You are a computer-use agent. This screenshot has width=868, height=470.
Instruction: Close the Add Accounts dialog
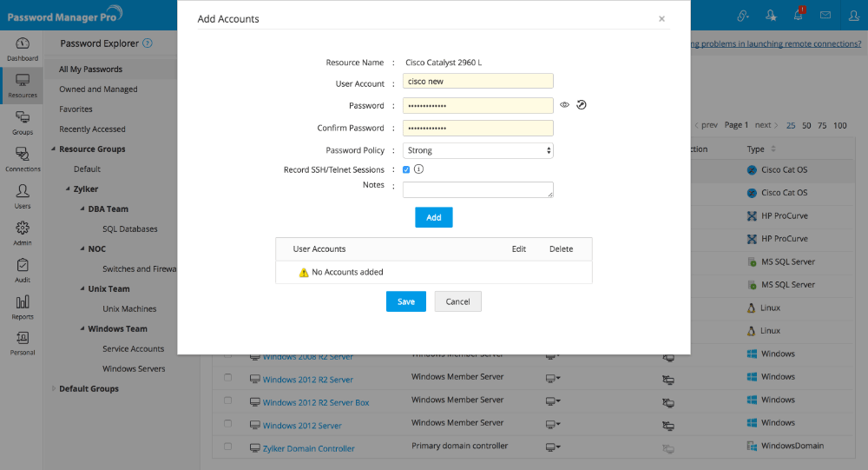tap(661, 18)
